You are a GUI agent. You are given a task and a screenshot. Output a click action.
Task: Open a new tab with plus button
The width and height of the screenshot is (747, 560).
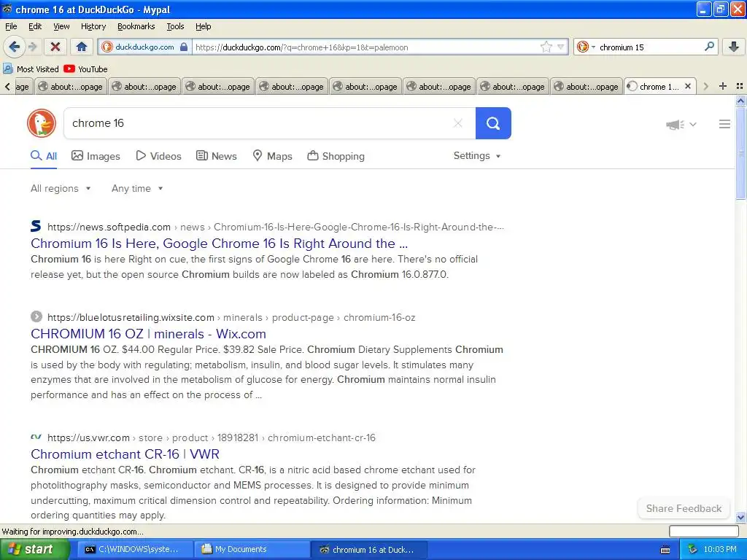tap(723, 86)
